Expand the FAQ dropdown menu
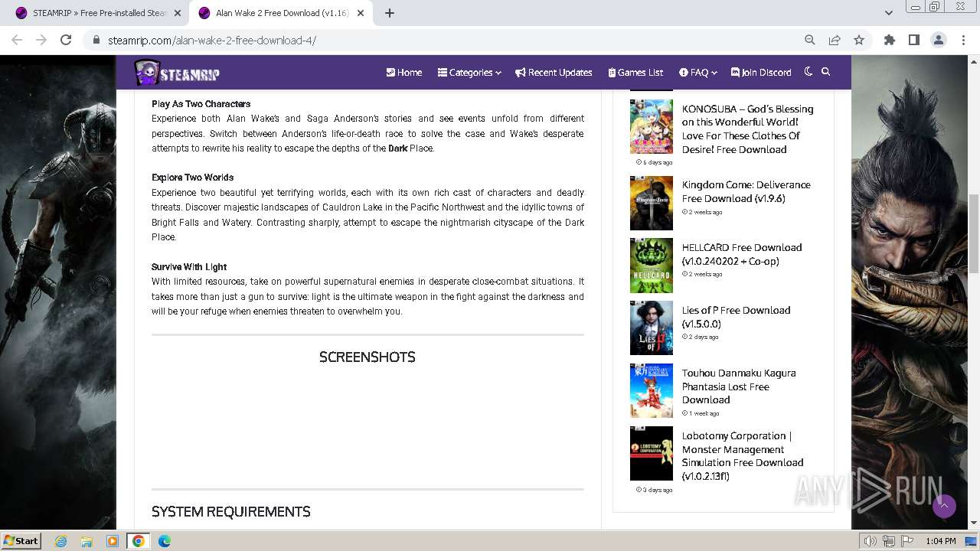Image resolution: width=980 pixels, height=551 pixels. point(697,73)
